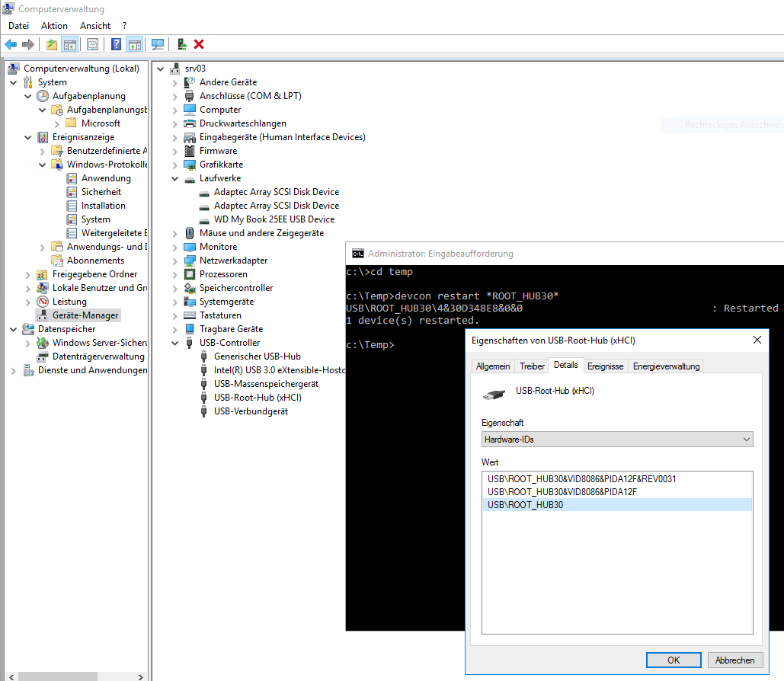The width and height of the screenshot is (784, 681).
Task: Select Datenträgerverwaltung in the left tree
Action: click(x=98, y=356)
